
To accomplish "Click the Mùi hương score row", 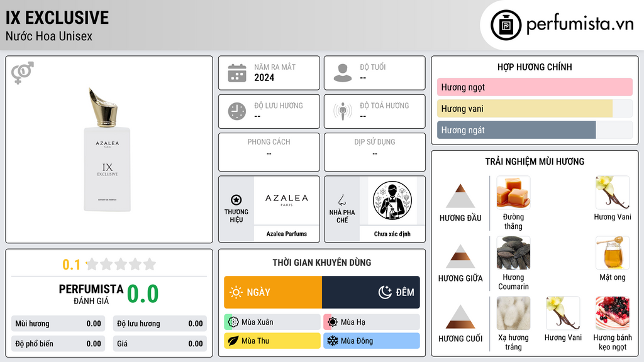I will 58,324.
